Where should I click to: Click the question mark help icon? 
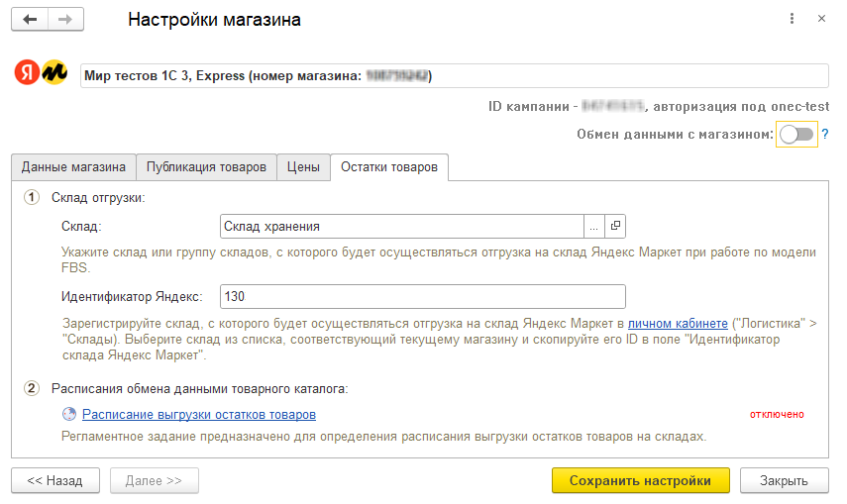(x=824, y=135)
